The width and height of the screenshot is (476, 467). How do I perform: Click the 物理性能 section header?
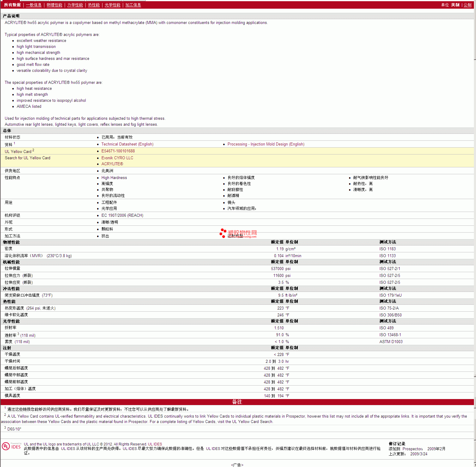coord(11,242)
